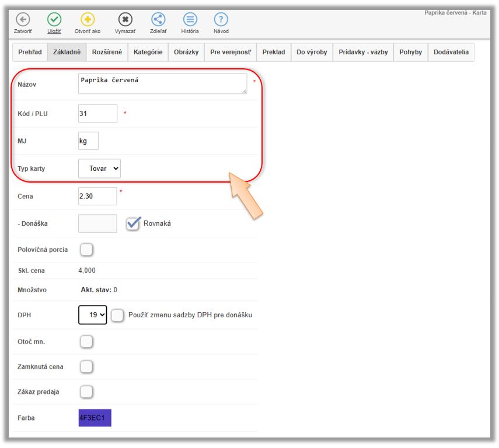Click the Otvoriť ako plus icon
This screenshot has width=499, height=448.
click(x=87, y=19)
